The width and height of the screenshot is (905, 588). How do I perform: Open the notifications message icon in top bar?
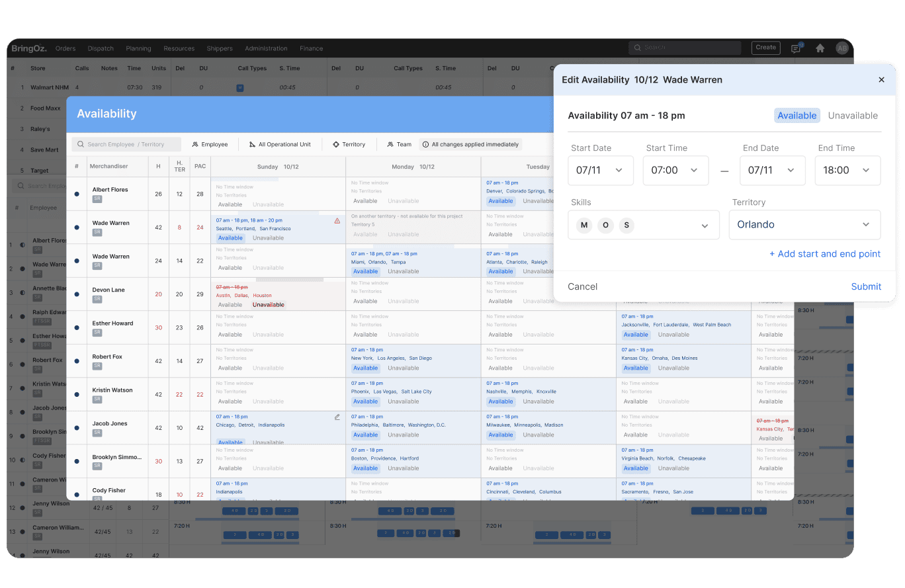(797, 48)
